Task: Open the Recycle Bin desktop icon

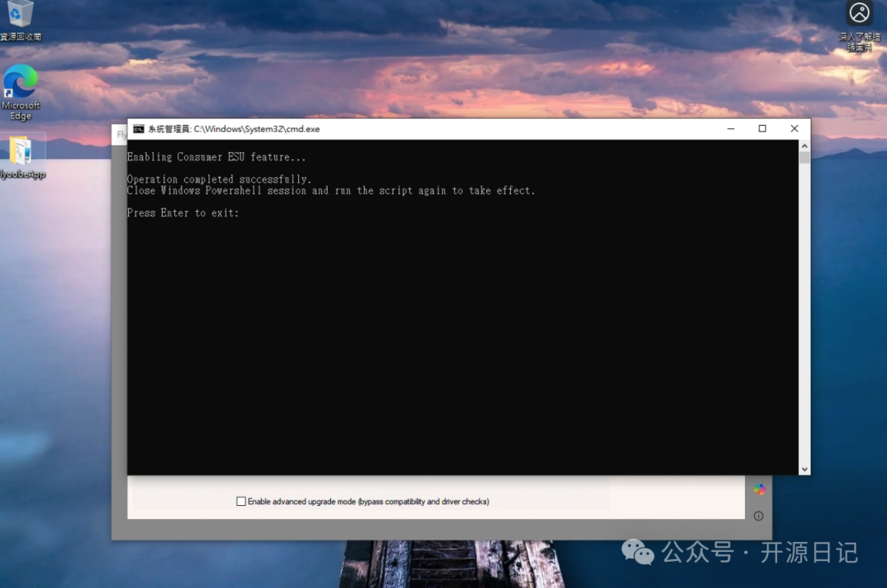Action: (x=20, y=15)
